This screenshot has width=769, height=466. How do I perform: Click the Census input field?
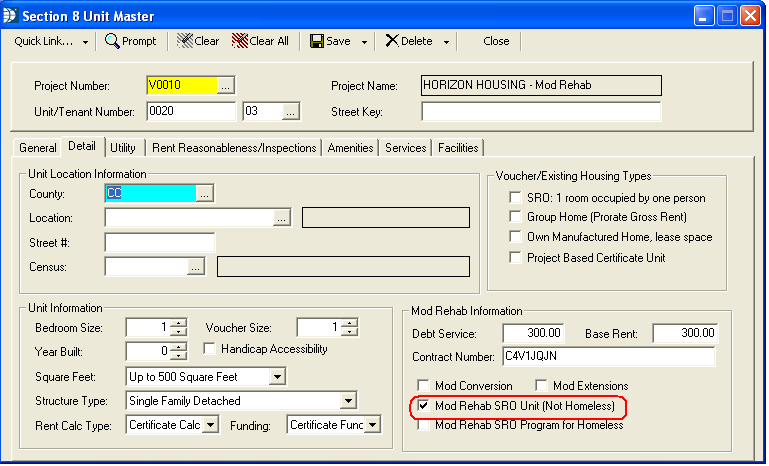146,267
